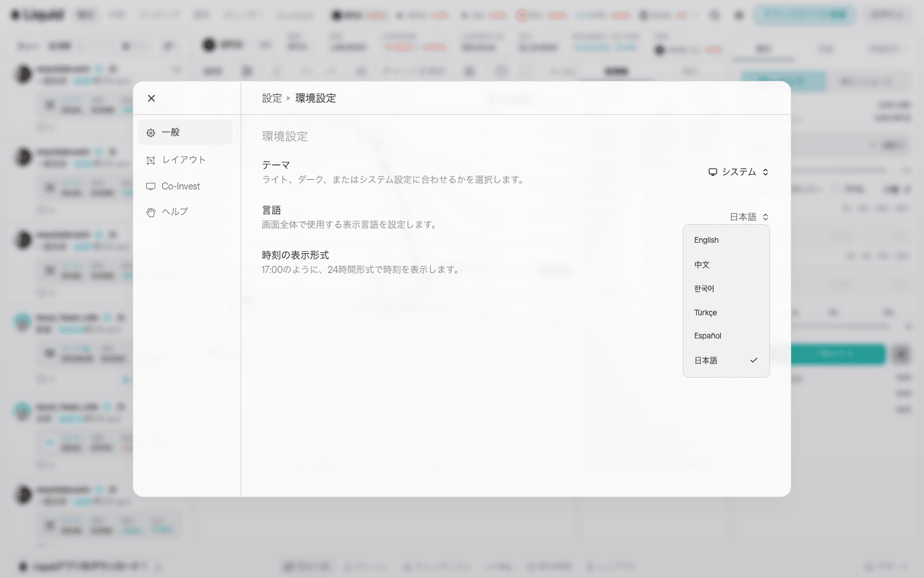
Task: Close the settings dialog with the X
Action: point(151,98)
